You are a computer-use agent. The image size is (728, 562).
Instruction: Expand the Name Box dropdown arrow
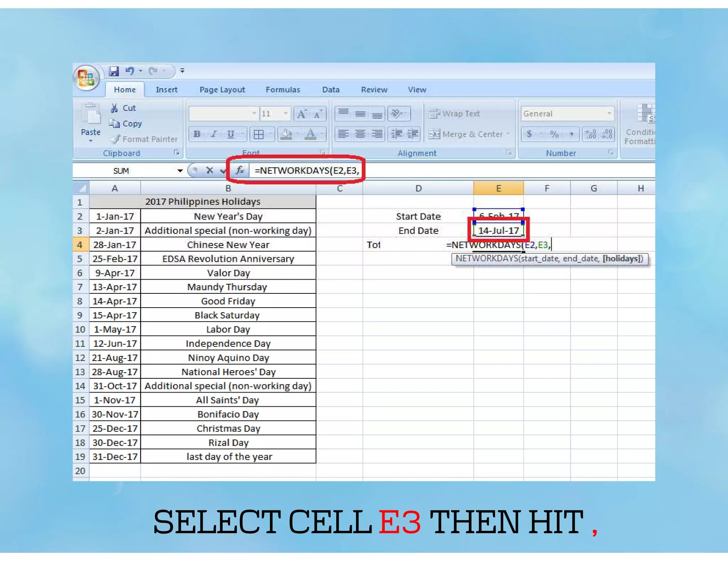tap(180, 171)
